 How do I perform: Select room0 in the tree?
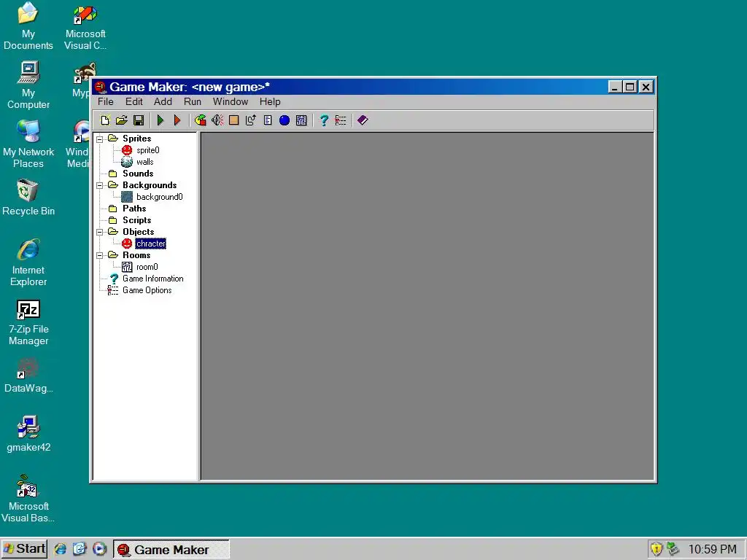click(147, 267)
